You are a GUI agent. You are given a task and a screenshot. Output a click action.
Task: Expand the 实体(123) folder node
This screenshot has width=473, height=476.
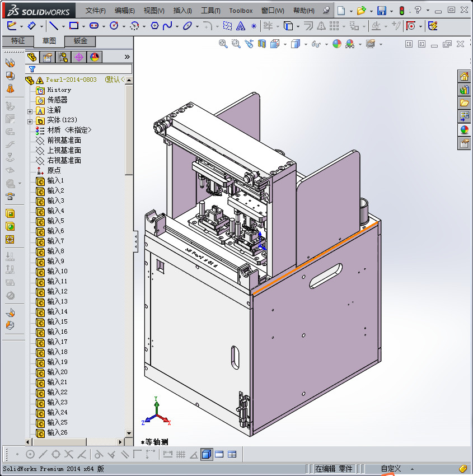30,122
